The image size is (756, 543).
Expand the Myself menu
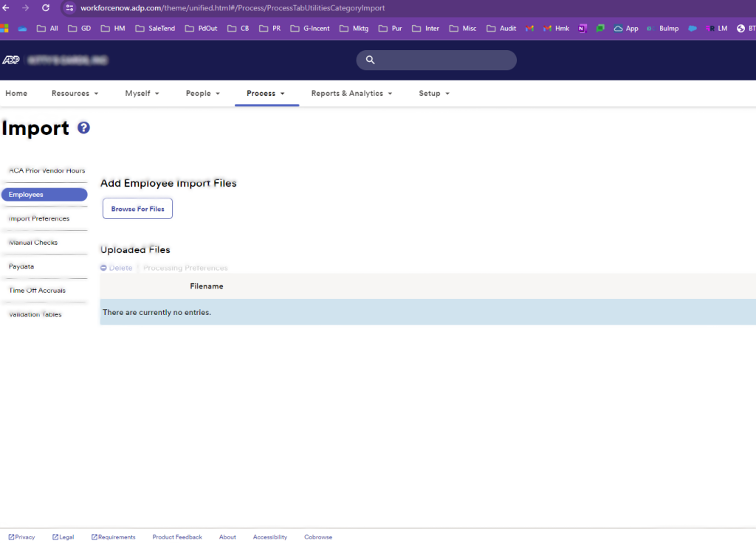[142, 93]
